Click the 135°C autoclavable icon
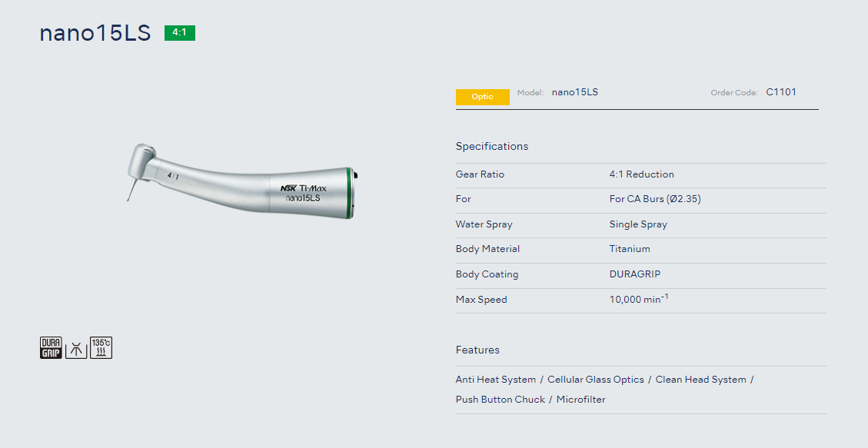868x448 pixels. (101, 347)
